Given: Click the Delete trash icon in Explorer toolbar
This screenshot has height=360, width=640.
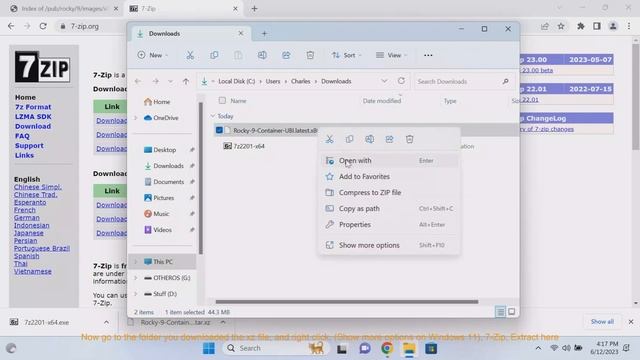Looking at the screenshot, I should pos(310,55).
